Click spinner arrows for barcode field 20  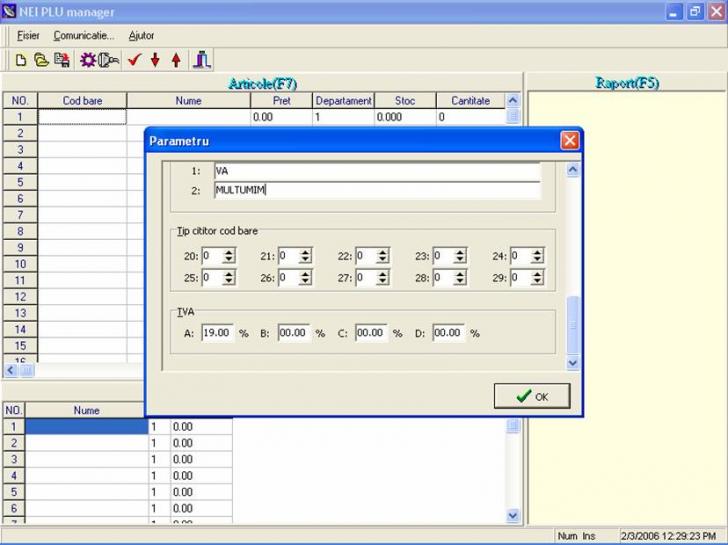(229, 256)
